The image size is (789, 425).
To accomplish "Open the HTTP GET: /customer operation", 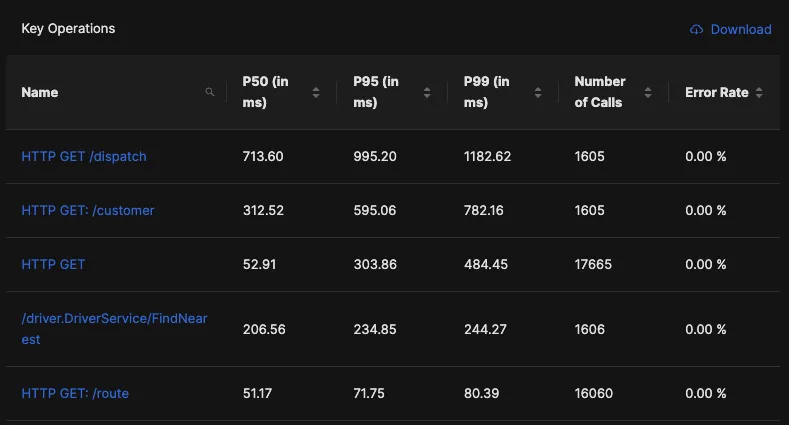I will tap(88, 210).
